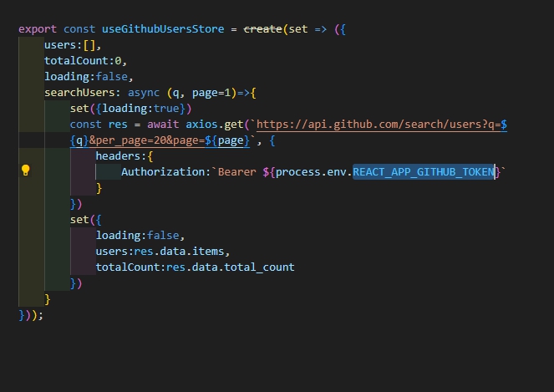This screenshot has width=554, height=392.
Task: Place cursor on axios.get call
Action: coord(215,124)
